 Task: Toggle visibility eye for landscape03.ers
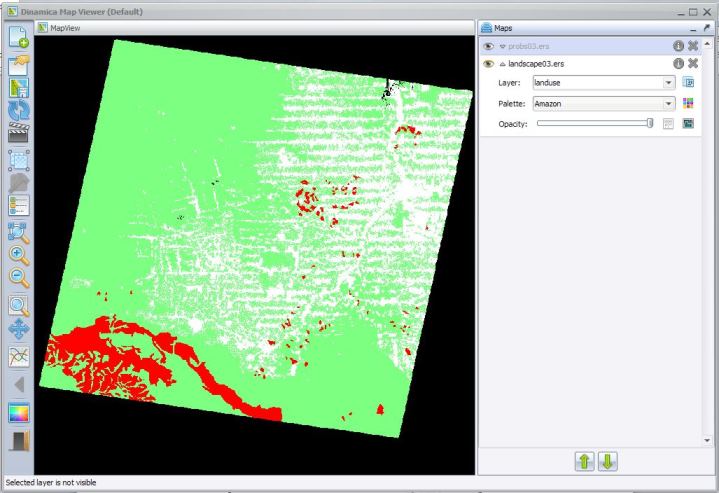pos(488,64)
